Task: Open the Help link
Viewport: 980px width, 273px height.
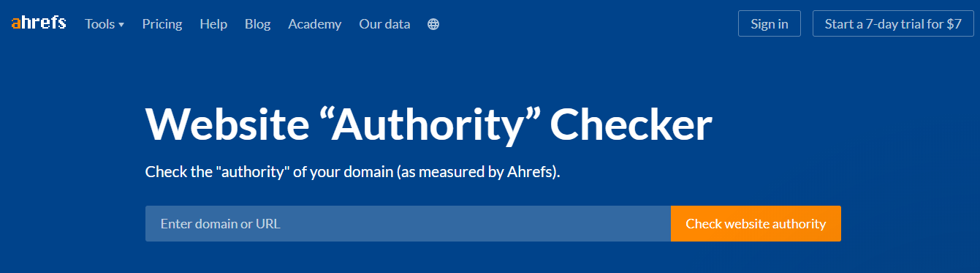Action: tap(213, 24)
